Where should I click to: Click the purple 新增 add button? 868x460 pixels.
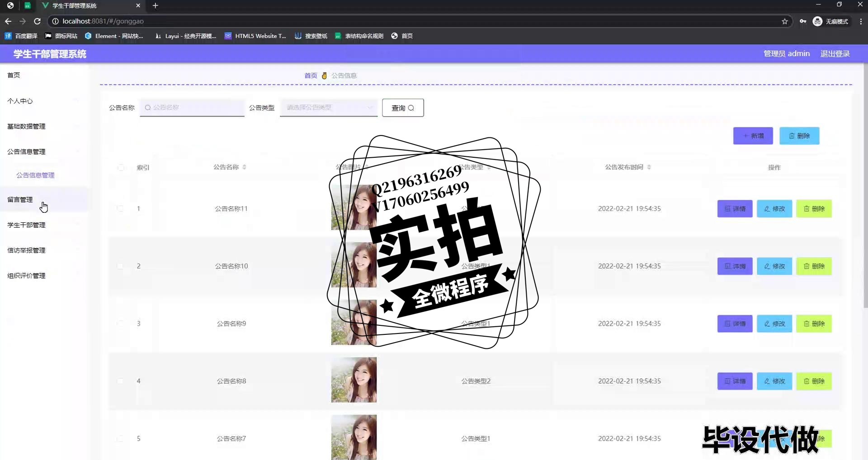pyautogui.click(x=753, y=136)
